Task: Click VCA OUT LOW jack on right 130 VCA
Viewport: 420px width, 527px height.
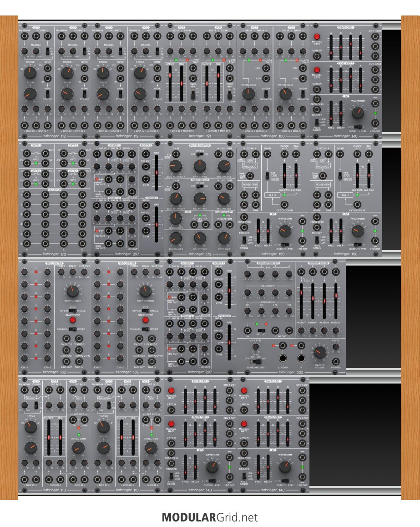Action: 303,79
